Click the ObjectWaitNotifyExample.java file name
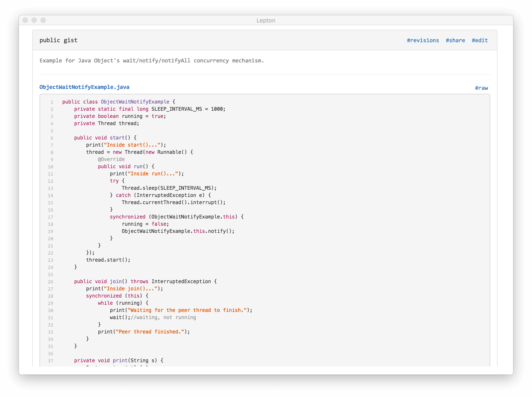This screenshot has width=532, height=397. click(84, 87)
